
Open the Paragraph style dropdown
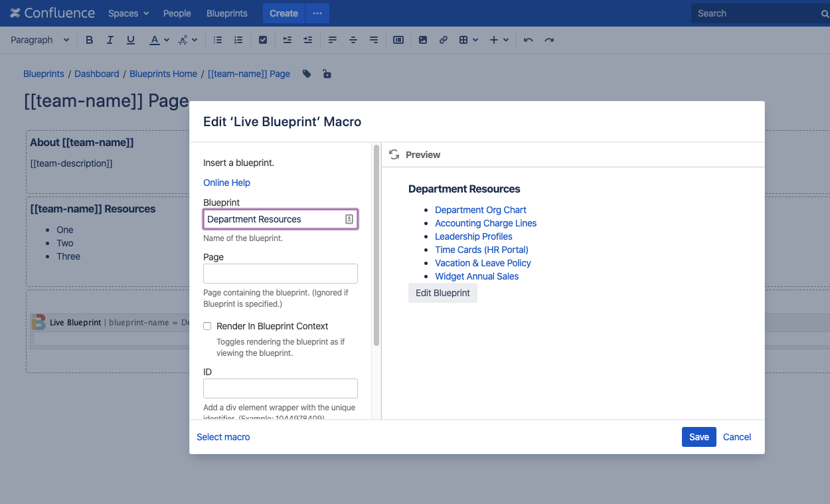pyautogui.click(x=40, y=40)
